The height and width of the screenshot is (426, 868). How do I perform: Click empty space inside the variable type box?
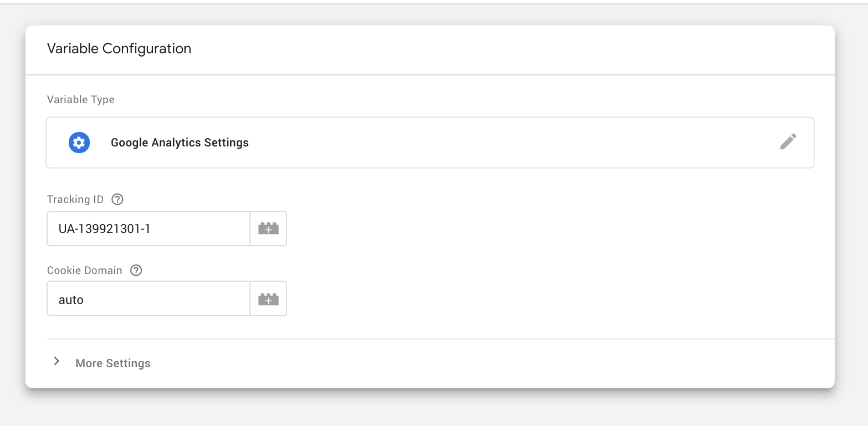pos(499,143)
